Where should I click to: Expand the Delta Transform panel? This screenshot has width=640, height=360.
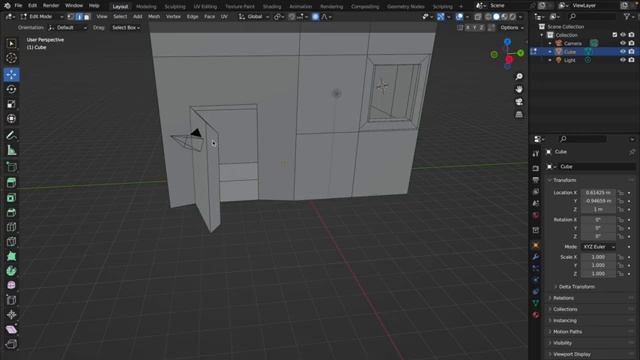click(x=576, y=287)
